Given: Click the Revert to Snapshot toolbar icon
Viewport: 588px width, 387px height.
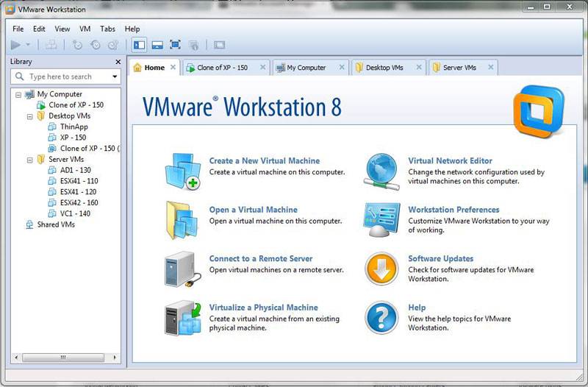Looking at the screenshot, I should (x=96, y=45).
